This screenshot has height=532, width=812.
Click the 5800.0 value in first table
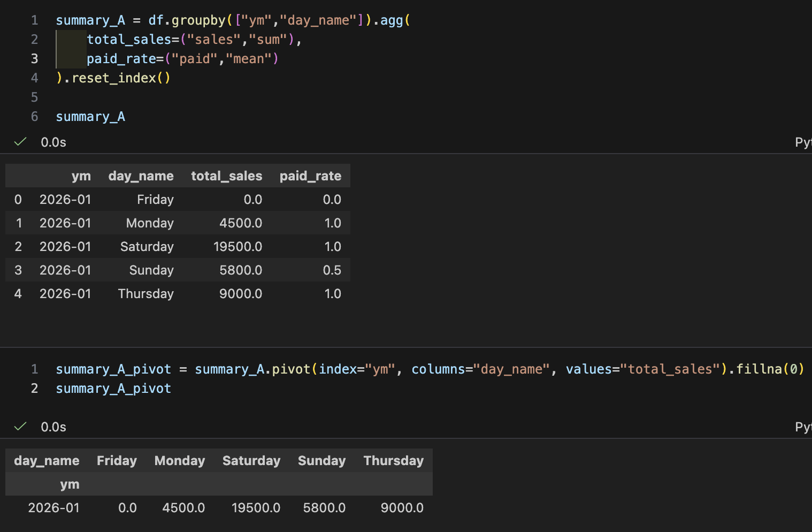click(241, 270)
